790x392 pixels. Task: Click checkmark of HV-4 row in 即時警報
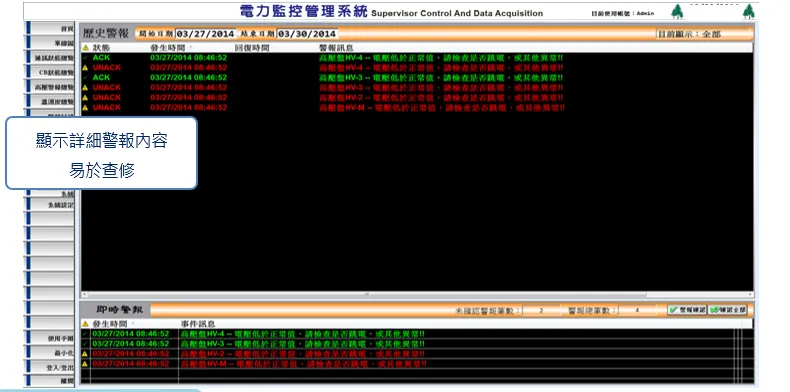(85, 334)
